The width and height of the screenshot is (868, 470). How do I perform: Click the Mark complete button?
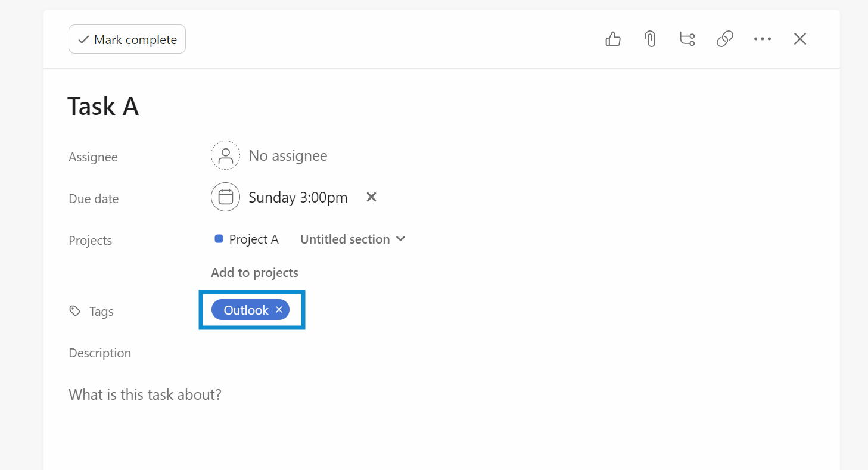[x=127, y=39]
